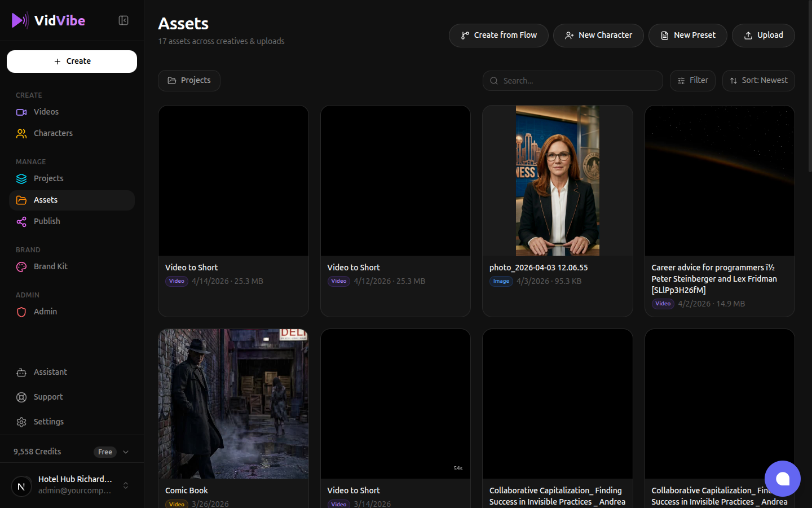The width and height of the screenshot is (812, 508).
Task: Click the Videos camera icon
Action: pyautogui.click(x=21, y=112)
